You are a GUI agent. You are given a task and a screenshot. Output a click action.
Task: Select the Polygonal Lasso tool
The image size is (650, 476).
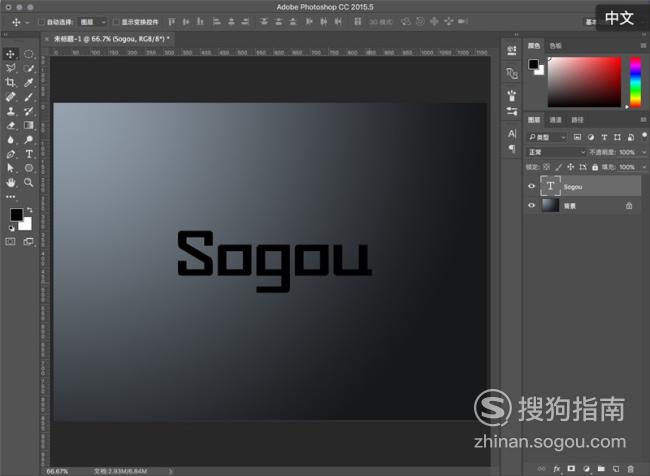click(10, 68)
